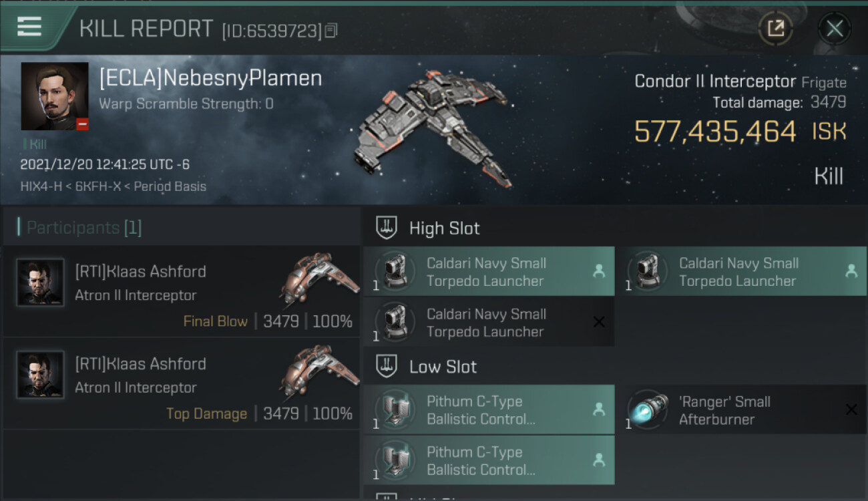Copy the kill report ID
Screen dimensions: 868x501
point(331,30)
